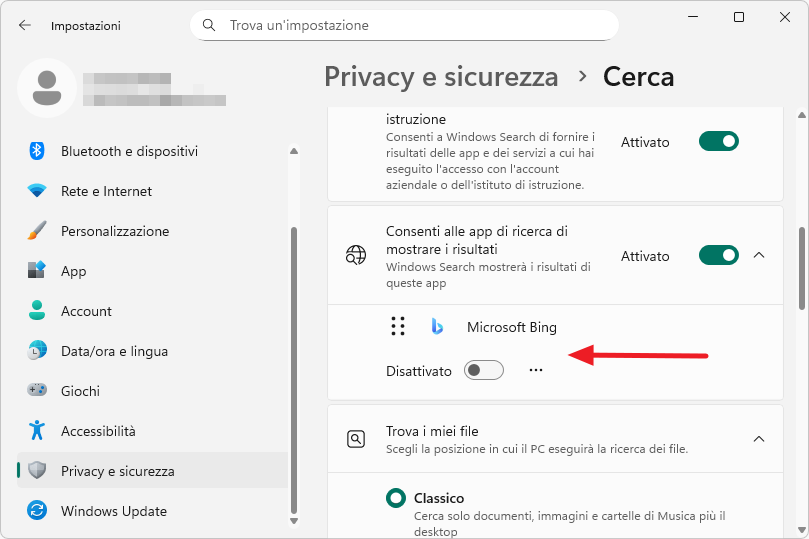This screenshot has height=539, width=809.
Task: Click the shield Privacy icon
Action: [37, 470]
